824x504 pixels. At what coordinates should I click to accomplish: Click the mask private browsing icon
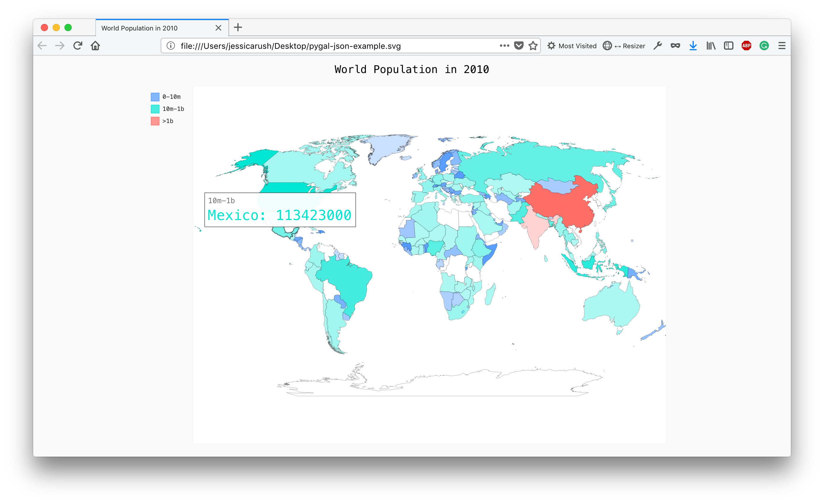[675, 46]
